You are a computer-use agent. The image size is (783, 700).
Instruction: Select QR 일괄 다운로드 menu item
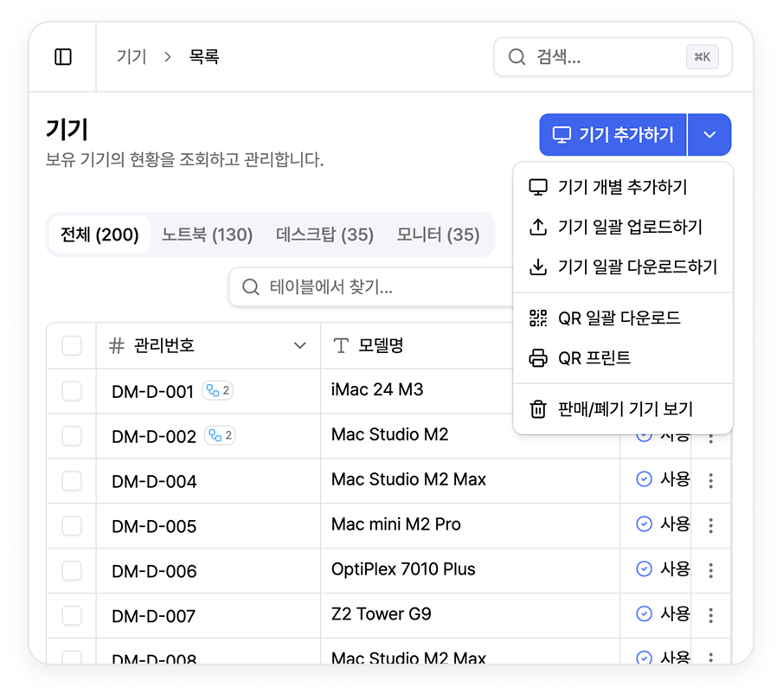coord(623,318)
